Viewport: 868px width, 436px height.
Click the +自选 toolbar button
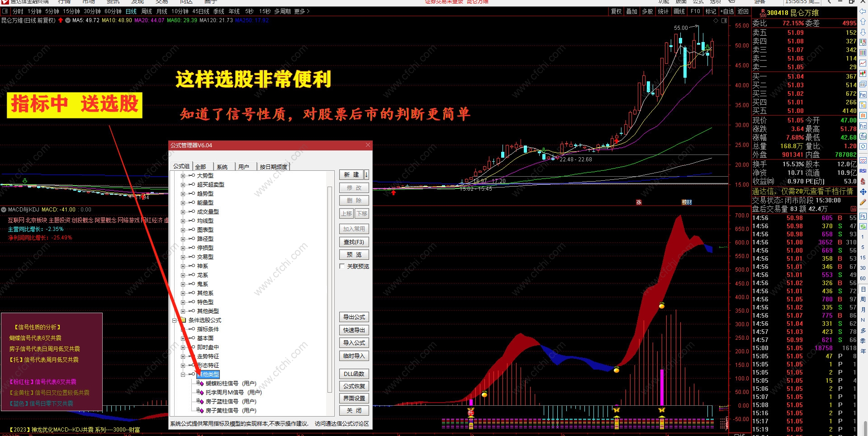point(727,11)
